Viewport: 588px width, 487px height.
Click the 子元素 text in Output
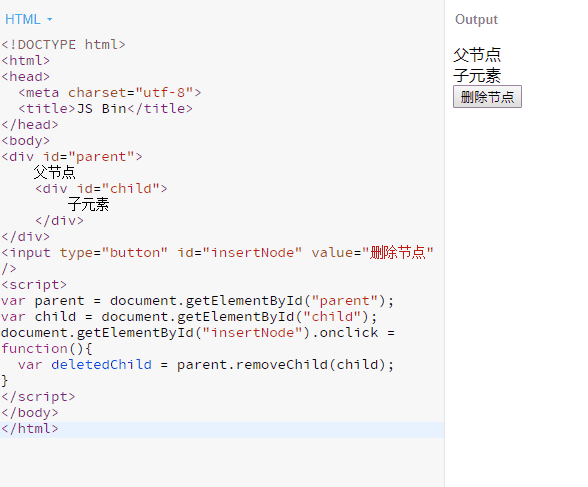tap(477, 75)
